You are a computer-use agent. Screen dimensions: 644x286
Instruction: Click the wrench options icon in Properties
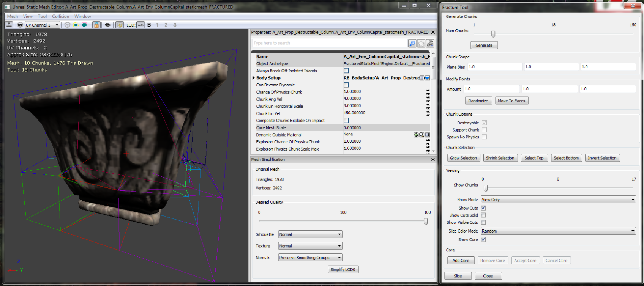click(x=430, y=44)
